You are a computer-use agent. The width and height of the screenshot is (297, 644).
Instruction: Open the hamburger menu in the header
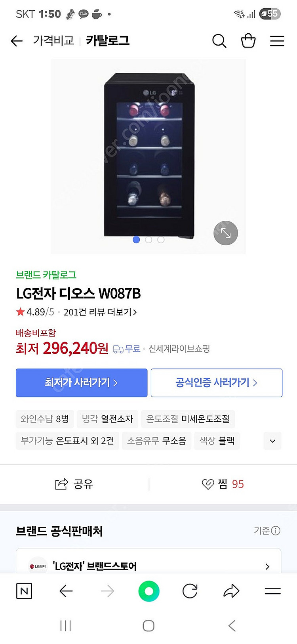[277, 41]
